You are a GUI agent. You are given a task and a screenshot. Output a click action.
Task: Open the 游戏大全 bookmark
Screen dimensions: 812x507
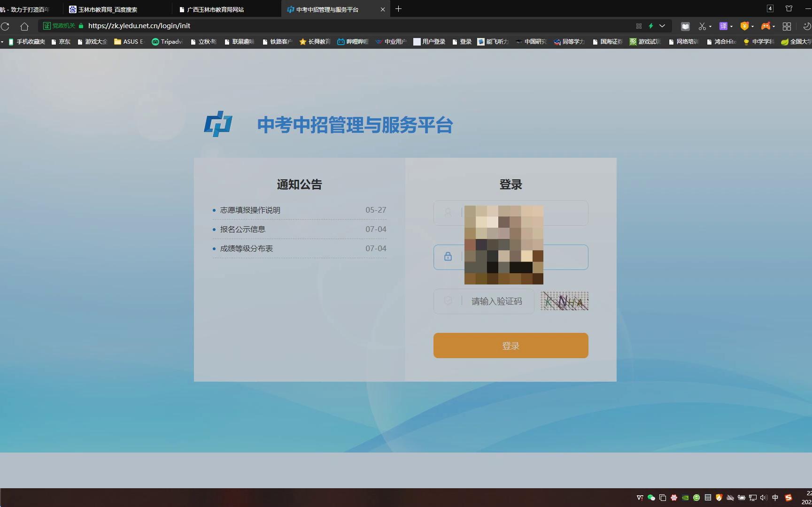(x=93, y=42)
